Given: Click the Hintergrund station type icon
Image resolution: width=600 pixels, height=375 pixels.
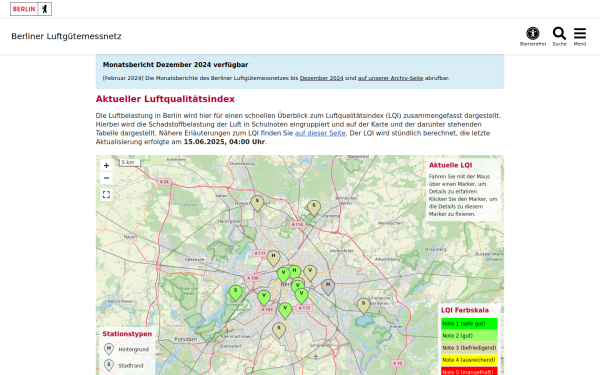Looking at the screenshot, I should [109, 349].
